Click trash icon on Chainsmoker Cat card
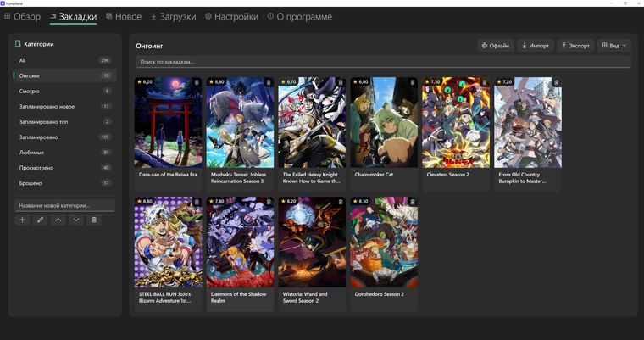The image size is (644, 340). coord(413,82)
